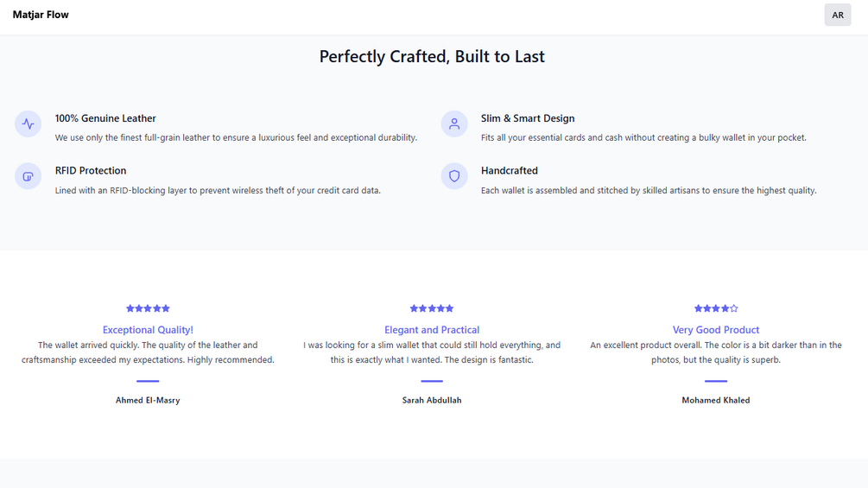868x488 pixels.
Task: Click the Elegant and Practical review title
Action: click(x=432, y=330)
